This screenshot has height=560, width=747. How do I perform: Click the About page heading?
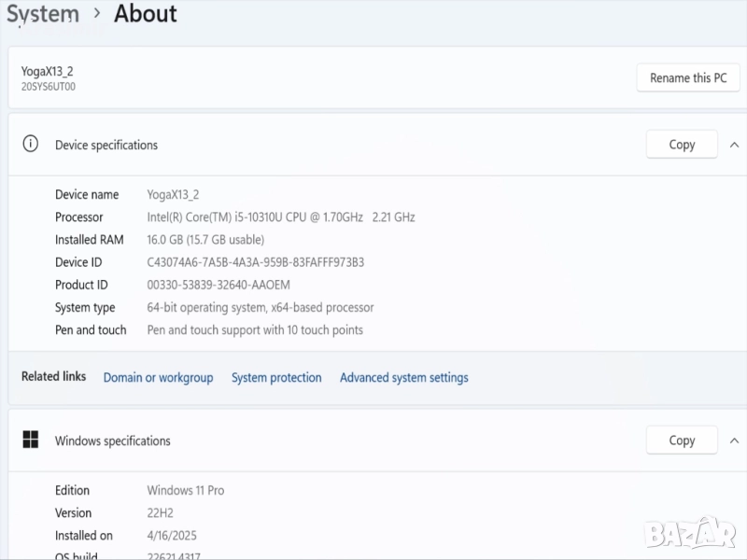click(x=145, y=14)
